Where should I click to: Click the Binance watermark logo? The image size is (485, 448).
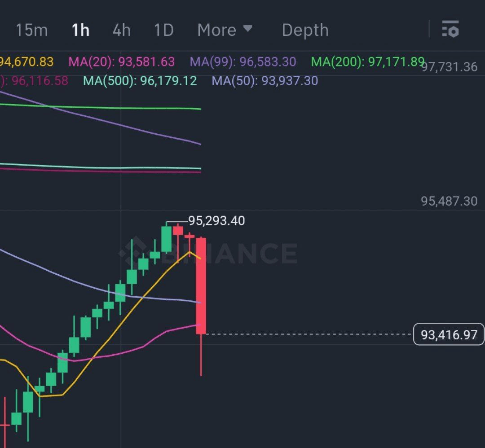pyautogui.click(x=208, y=253)
